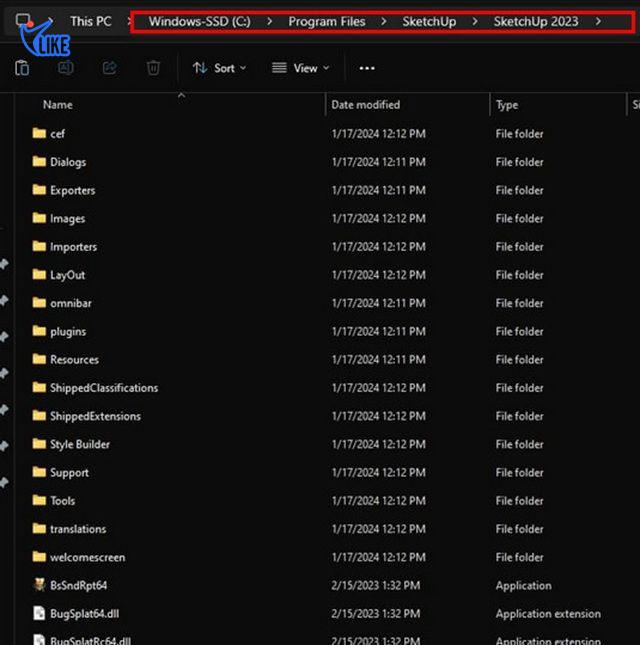
Task: Sort files by the Name column header
Action: coord(58,105)
